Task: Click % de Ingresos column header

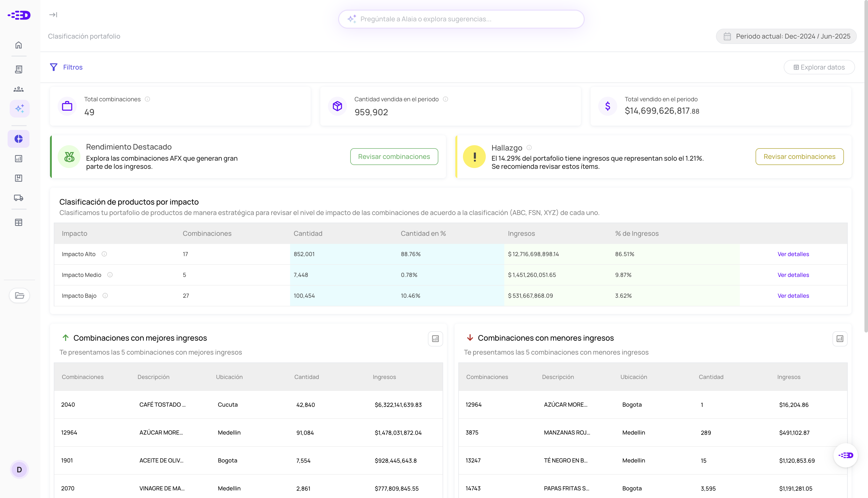Action: pos(637,233)
